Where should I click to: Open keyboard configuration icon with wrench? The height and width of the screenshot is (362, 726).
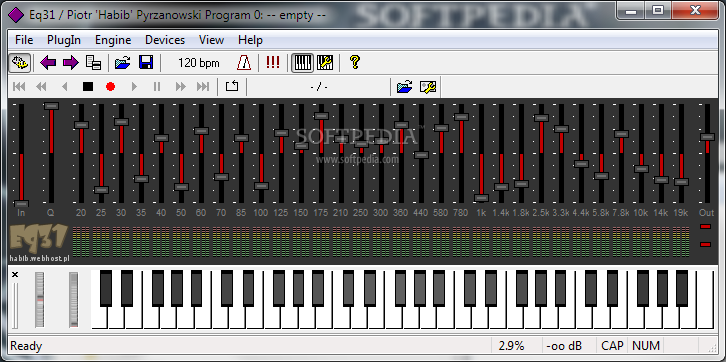pos(325,62)
